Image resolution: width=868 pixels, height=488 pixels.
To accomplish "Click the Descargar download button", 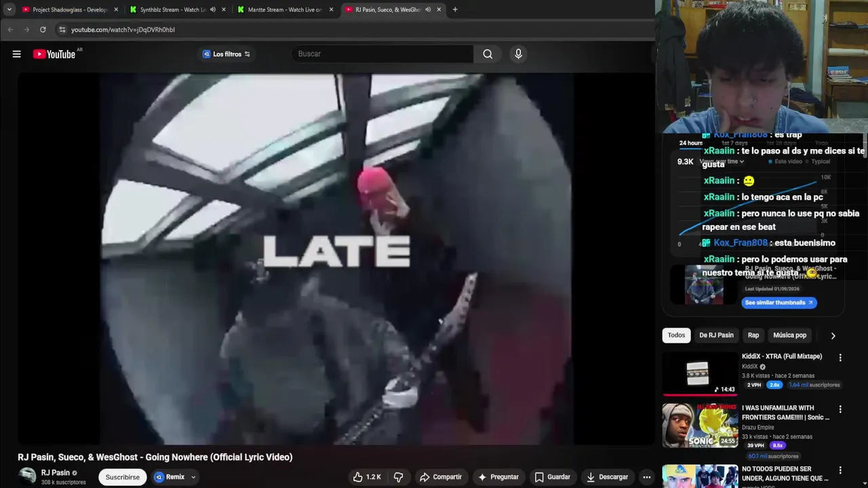I will 608,477.
